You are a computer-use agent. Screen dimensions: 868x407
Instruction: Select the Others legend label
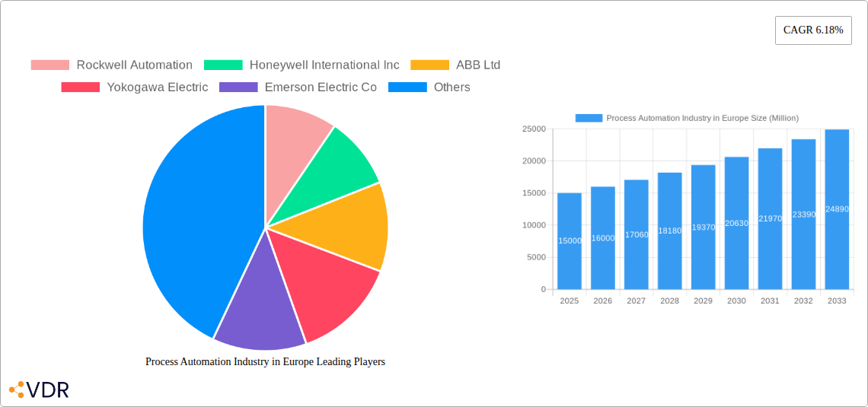coord(452,87)
